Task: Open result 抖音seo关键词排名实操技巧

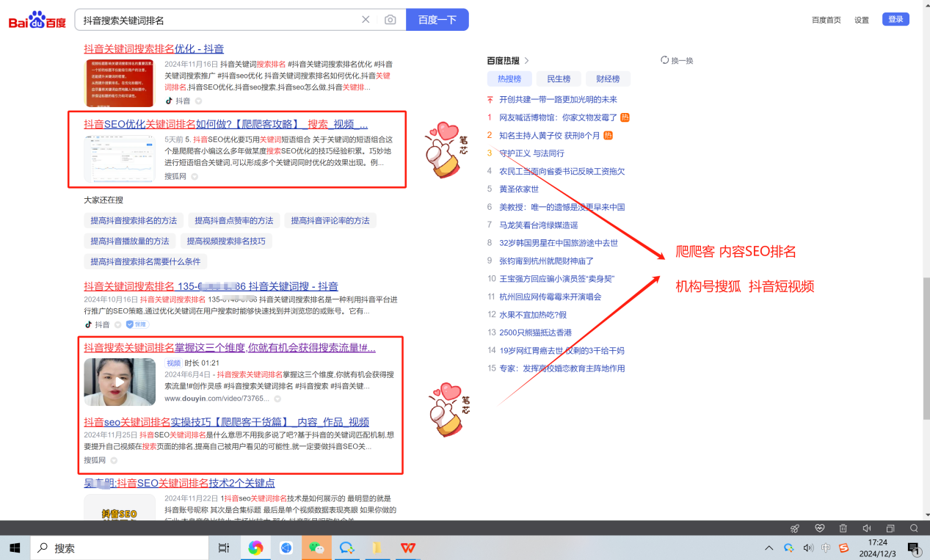Action: 226,422
